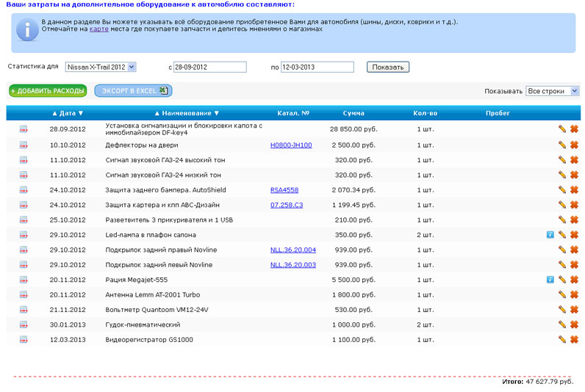Delete the Видеорегистратор GS1000 row
The height and width of the screenshot is (392, 585).
click(x=574, y=339)
